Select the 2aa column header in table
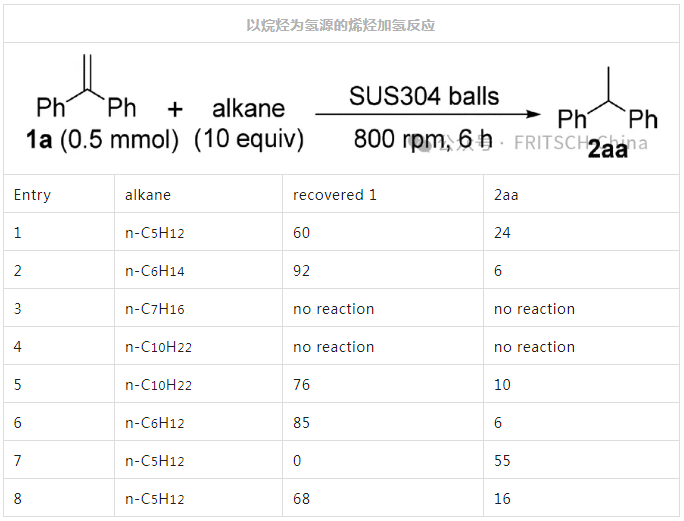The height and width of the screenshot is (521, 684). 506,195
